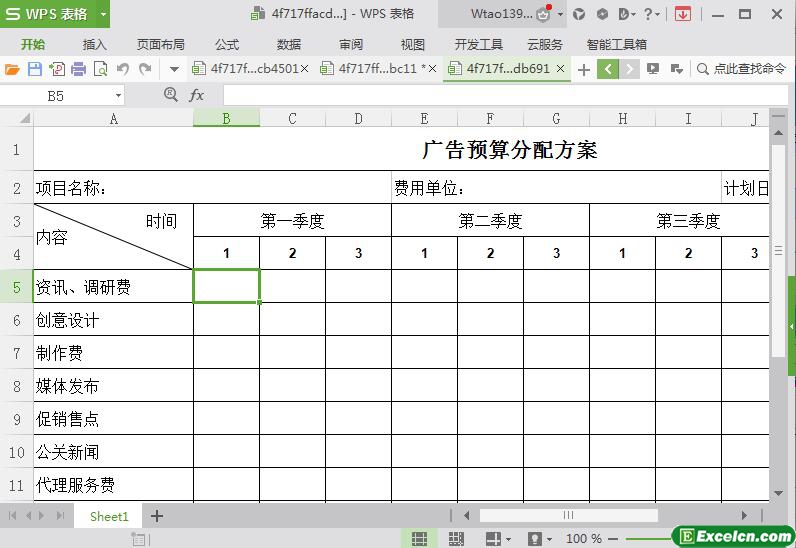
Task: Open the 公式 ribbon tab
Action: 227,45
